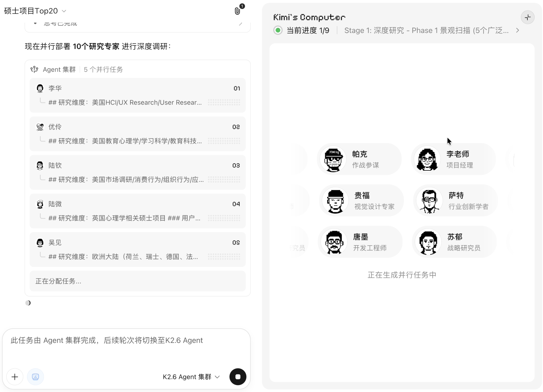This screenshot has width=543, height=392.
Task: Click the Agent 集群 cluster icon
Action: click(34, 69)
